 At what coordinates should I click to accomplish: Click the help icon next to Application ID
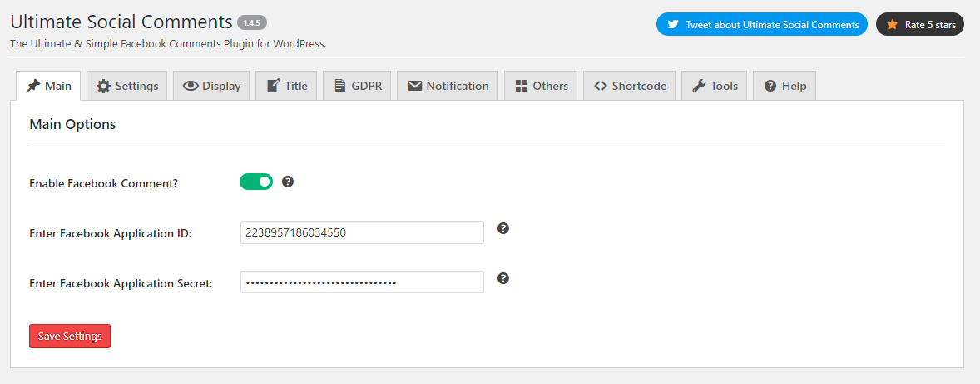503,228
